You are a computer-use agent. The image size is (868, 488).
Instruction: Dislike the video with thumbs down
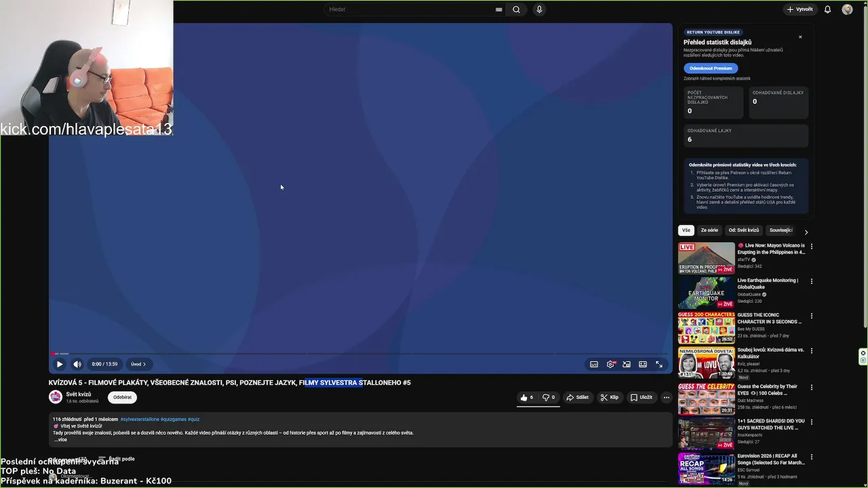coord(549,397)
